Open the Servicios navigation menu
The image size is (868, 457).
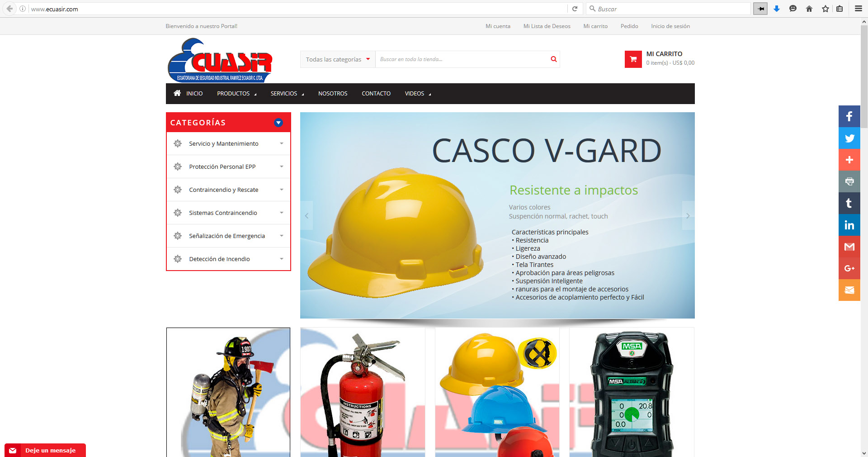tap(287, 94)
